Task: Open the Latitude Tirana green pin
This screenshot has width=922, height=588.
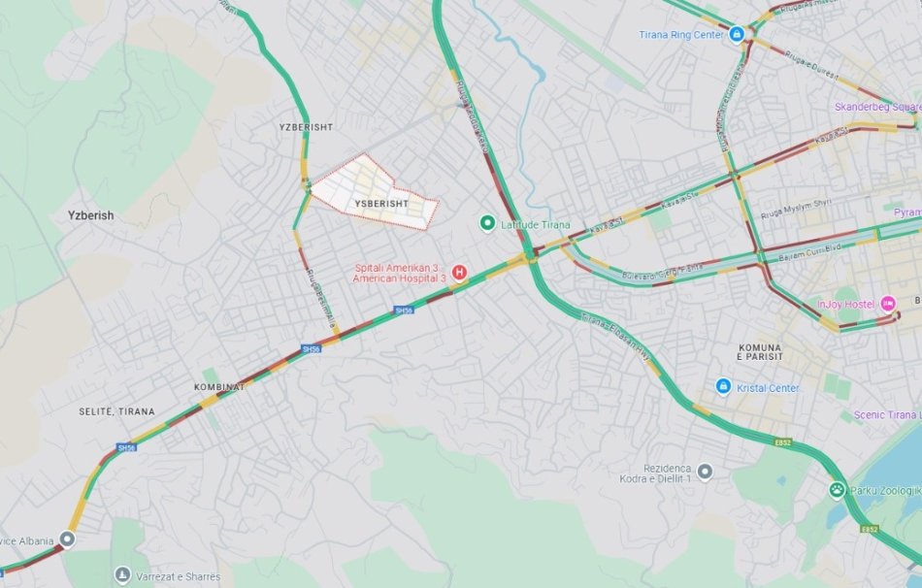Action: click(x=487, y=223)
